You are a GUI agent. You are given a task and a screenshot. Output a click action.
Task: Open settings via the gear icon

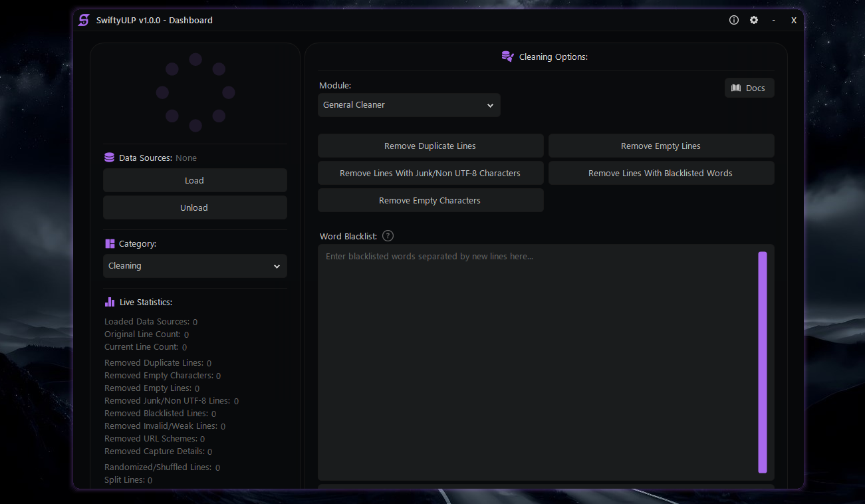(x=754, y=20)
